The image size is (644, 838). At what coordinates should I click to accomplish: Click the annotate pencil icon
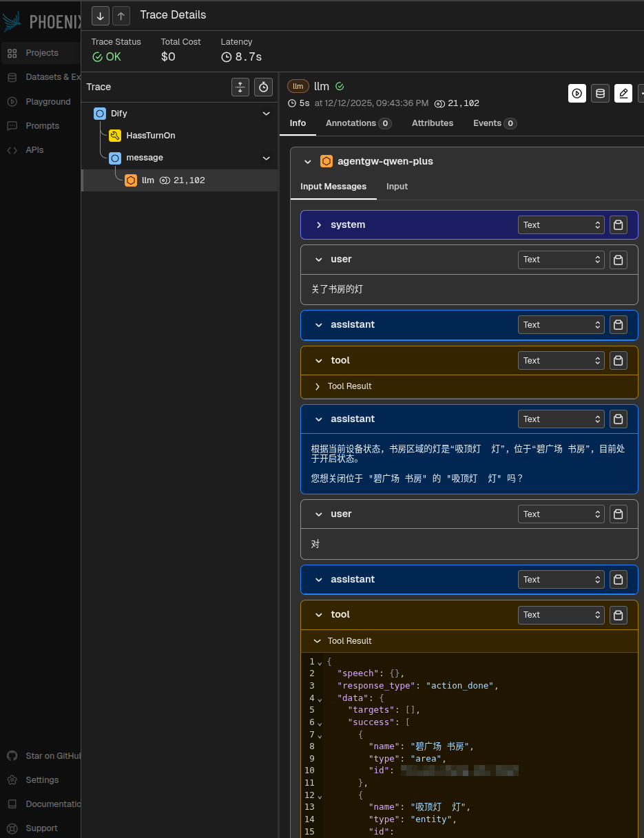tap(623, 94)
